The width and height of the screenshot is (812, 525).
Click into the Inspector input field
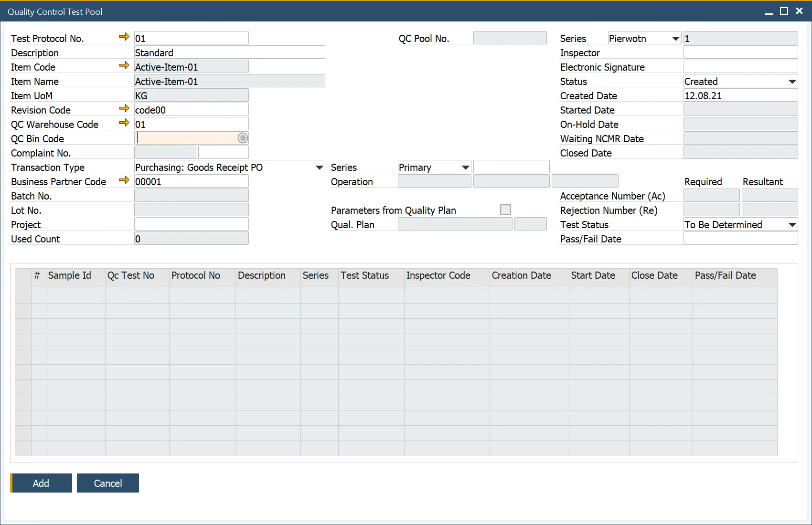click(740, 52)
